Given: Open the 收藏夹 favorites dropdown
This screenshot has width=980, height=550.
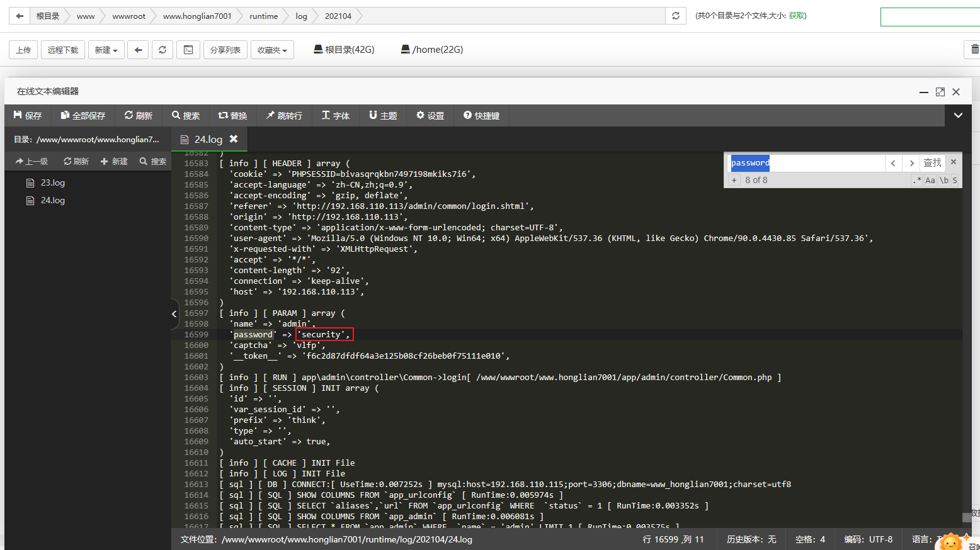Looking at the screenshot, I should [x=272, y=50].
